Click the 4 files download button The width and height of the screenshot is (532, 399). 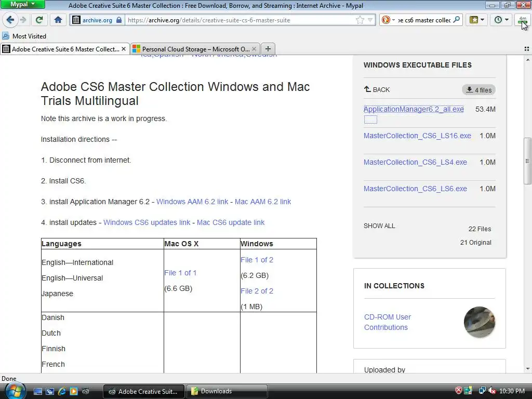478,90
